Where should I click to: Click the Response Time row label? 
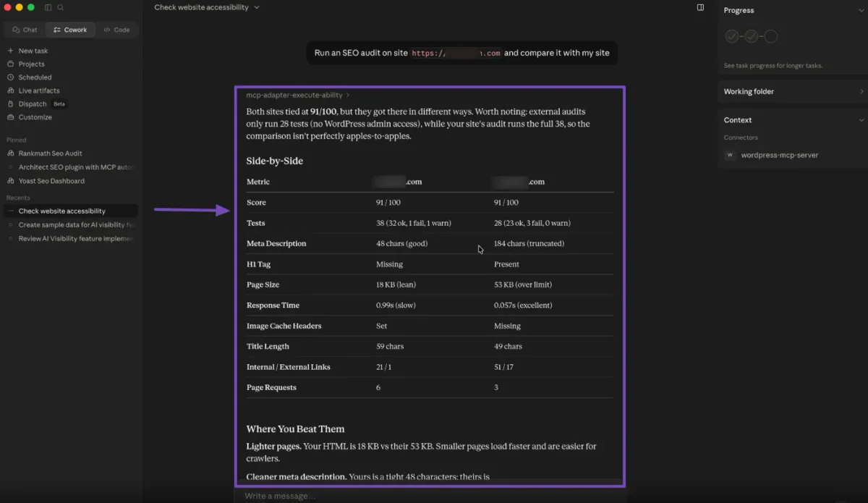tap(273, 305)
